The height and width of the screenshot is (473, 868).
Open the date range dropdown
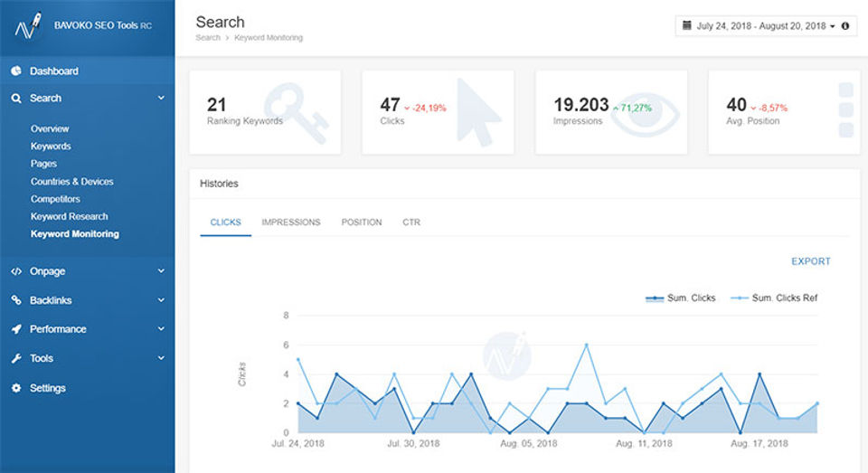pos(766,26)
